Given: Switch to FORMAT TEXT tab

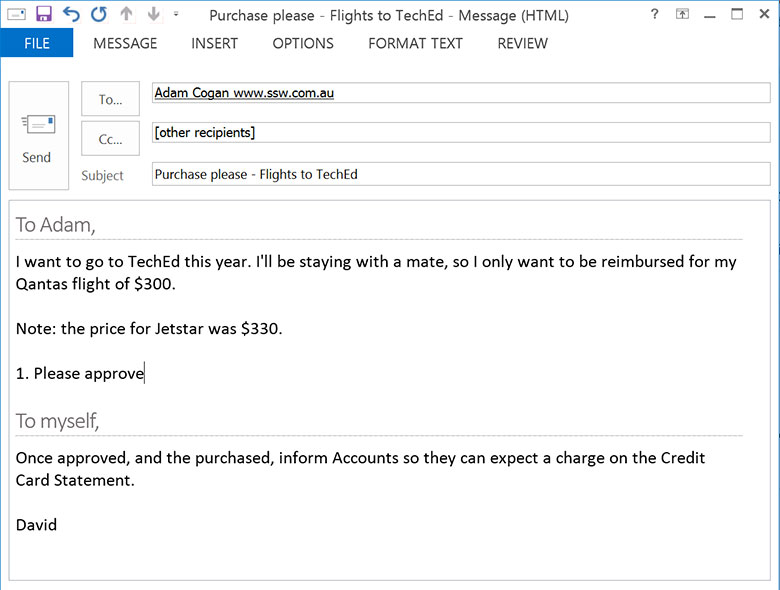Looking at the screenshot, I should tap(415, 43).
